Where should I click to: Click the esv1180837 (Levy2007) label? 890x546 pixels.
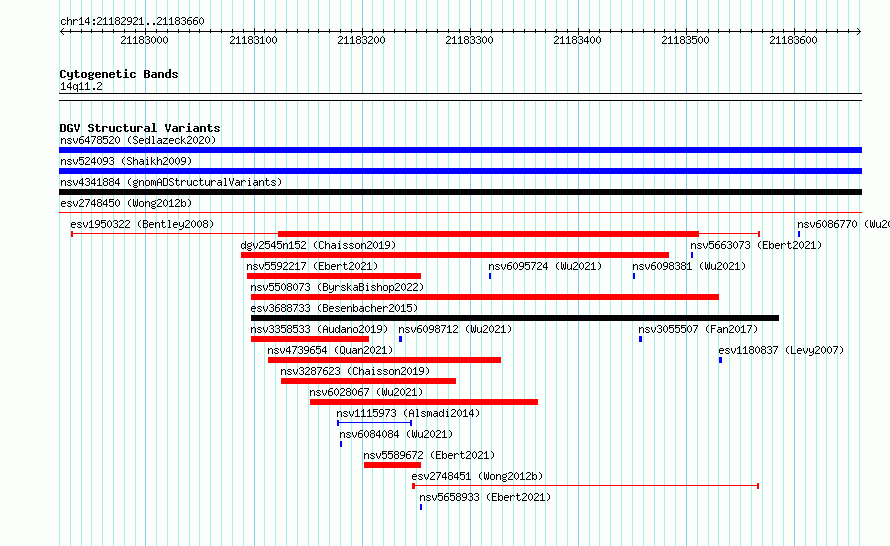click(781, 350)
